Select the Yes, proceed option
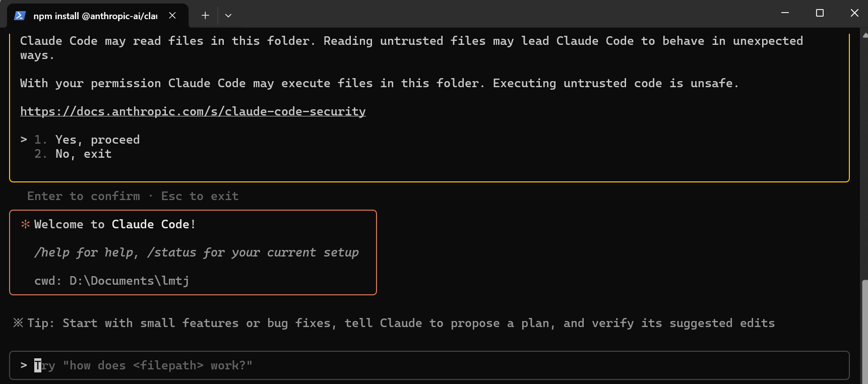 [97, 140]
